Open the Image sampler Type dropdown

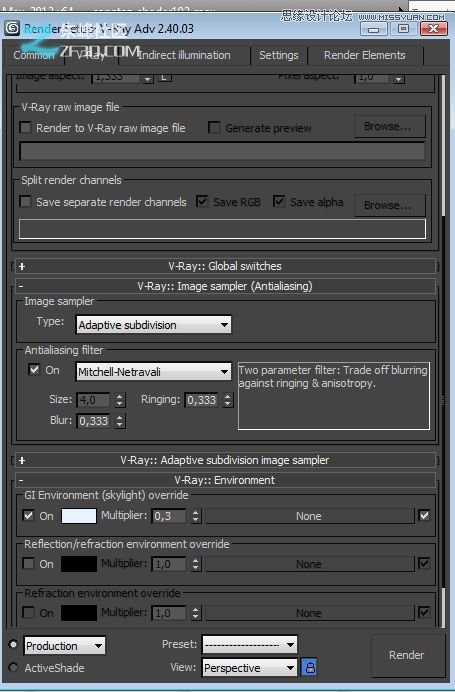click(153, 325)
